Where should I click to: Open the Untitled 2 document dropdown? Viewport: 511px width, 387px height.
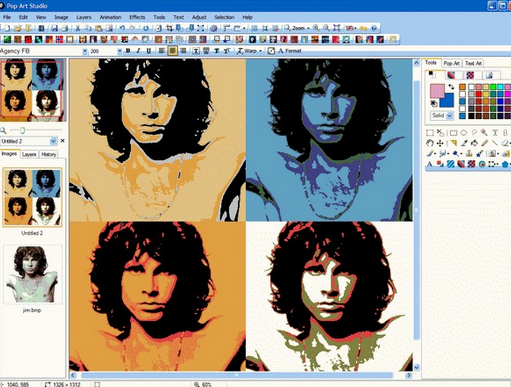click(53, 141)
